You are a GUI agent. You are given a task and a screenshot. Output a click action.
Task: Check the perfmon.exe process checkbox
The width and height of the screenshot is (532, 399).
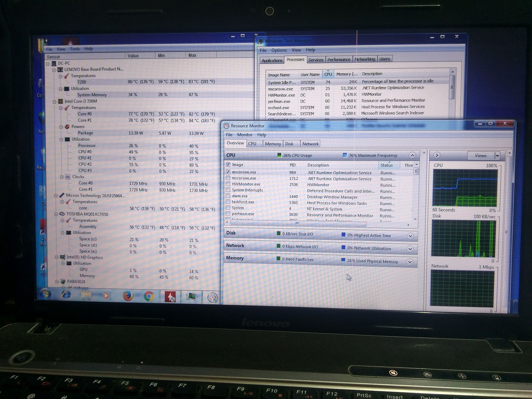[x=228, y=214]
